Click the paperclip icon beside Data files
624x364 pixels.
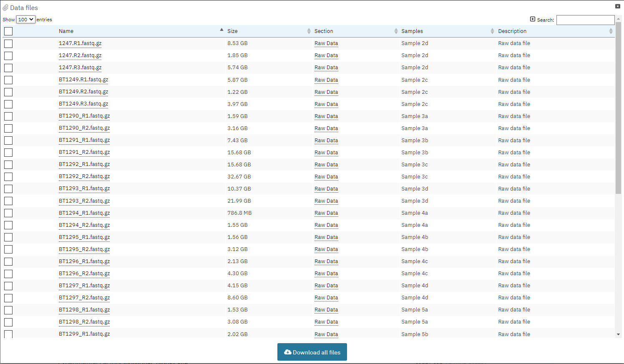5,8
